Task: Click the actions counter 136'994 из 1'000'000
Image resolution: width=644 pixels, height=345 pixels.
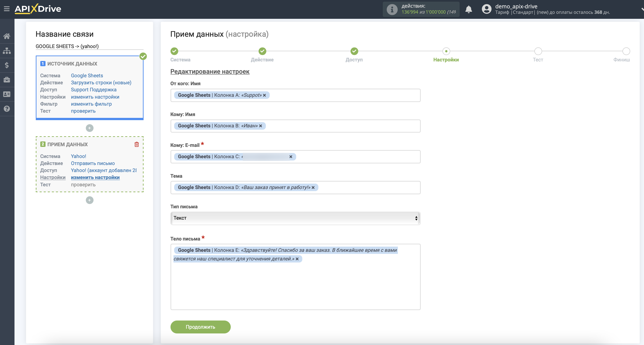Action: (428, 12)
